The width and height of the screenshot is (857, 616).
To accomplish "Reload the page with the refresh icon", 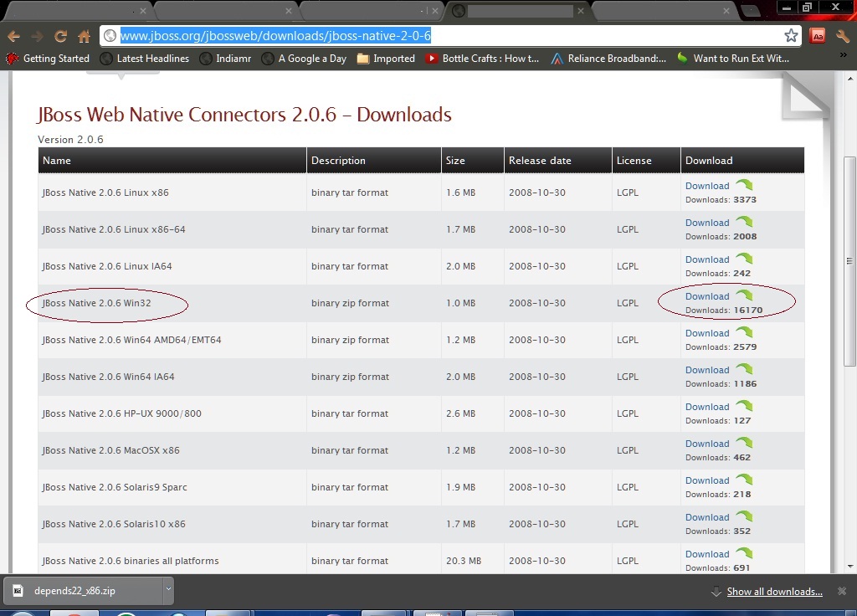I will (x=60, y=36).
